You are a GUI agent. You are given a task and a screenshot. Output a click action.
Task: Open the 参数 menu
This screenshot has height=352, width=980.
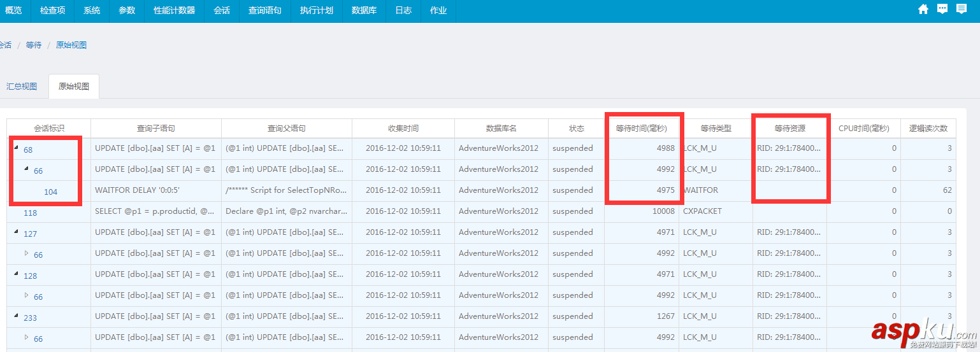coord(127,10)
